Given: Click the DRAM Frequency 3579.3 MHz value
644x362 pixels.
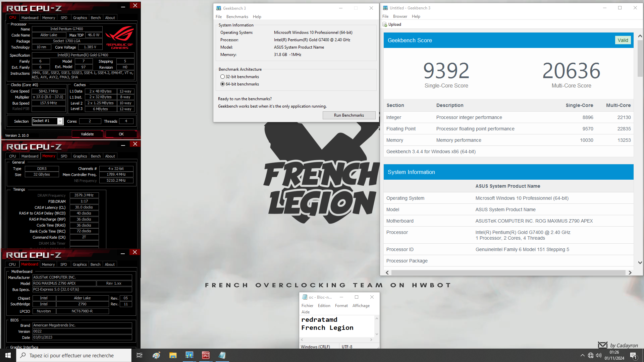Looking at the screenshot, I should (x=84, y=195).
